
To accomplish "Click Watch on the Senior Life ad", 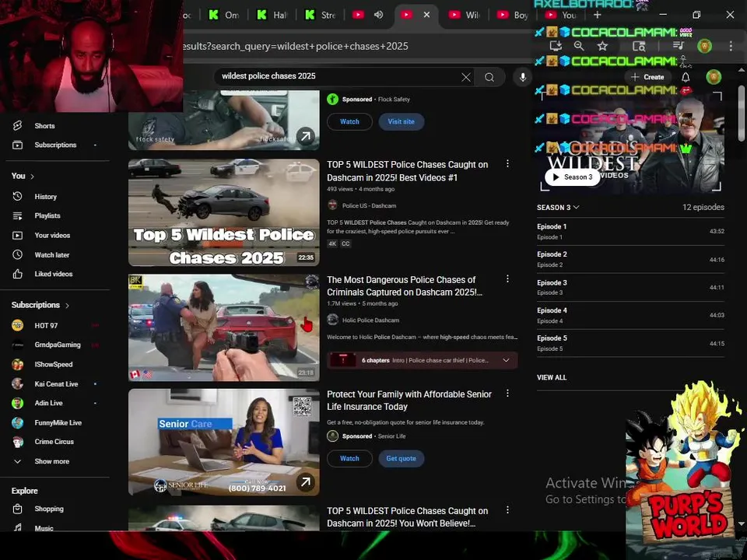I will [349, 459].
